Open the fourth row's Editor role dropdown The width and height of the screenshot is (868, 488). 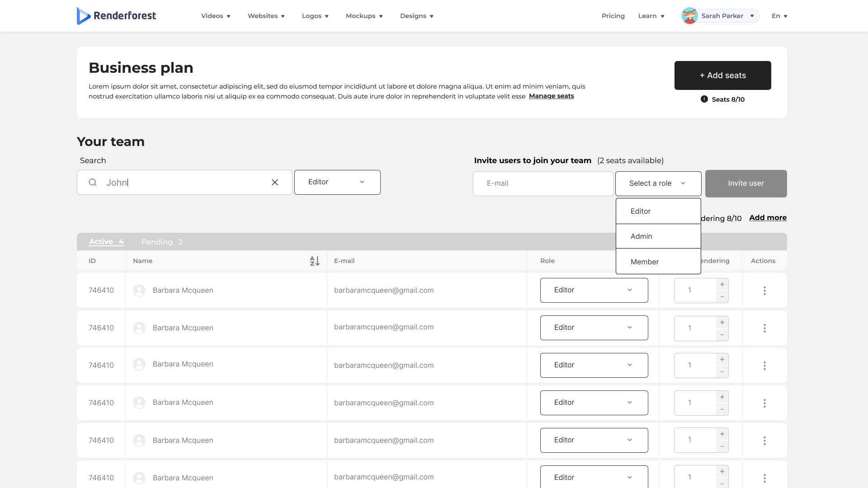(594, 403)
